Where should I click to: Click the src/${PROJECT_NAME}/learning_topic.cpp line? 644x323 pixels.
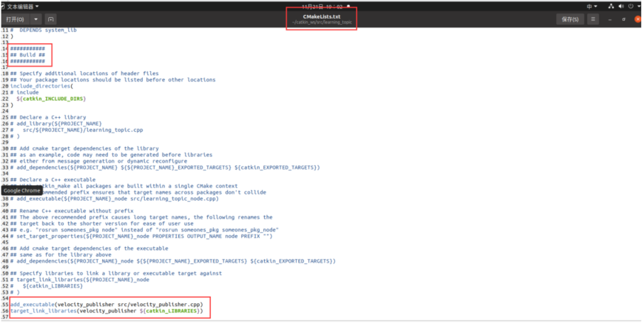pyautogui.click(x=83, y=130)
